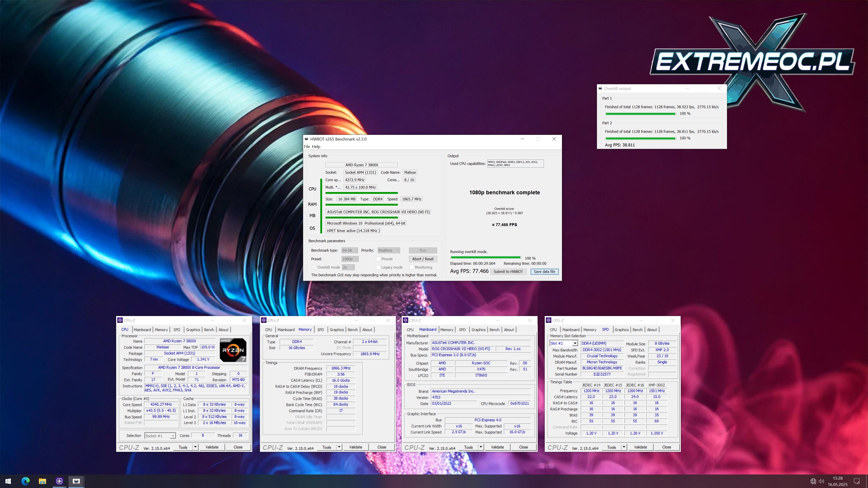Click the Running overkill mode progress bar
The image size is (868, 488).
[x=485, y=258]
